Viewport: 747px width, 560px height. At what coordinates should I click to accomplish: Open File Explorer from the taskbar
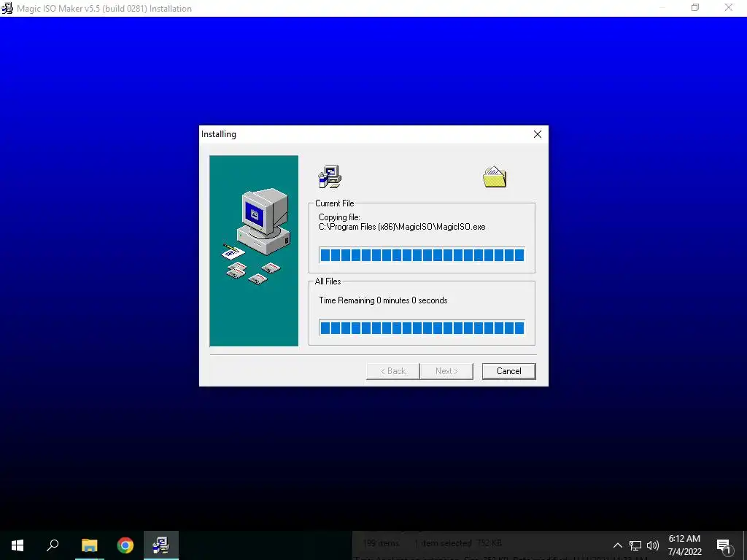89,545
